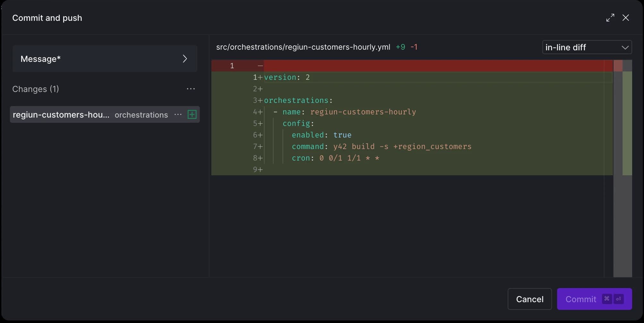This screenshot has width=644, height=323.
Task: Click the 'orchestrations:' added line
Action: click(412, 100)
